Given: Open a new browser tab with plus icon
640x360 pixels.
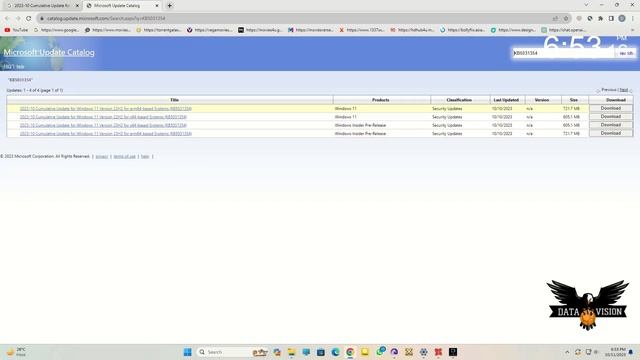Looking at the screenshot, I should (169, 6).
